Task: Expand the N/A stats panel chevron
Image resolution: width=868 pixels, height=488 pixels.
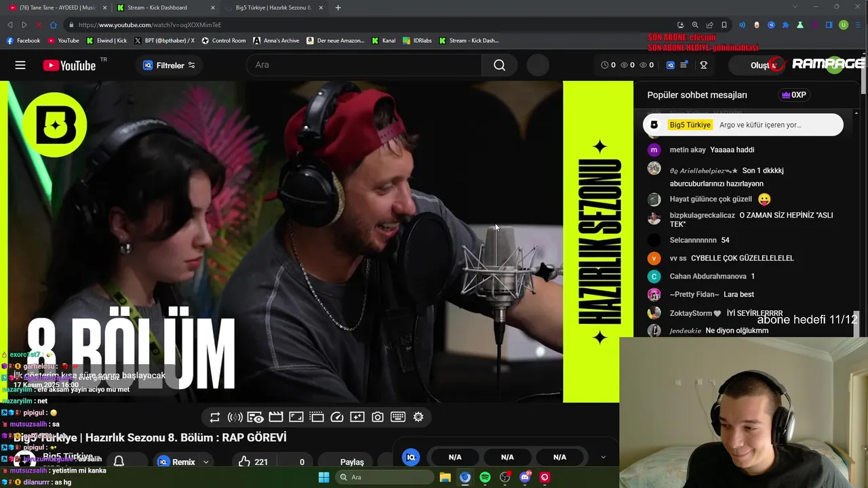Action: 603,457
